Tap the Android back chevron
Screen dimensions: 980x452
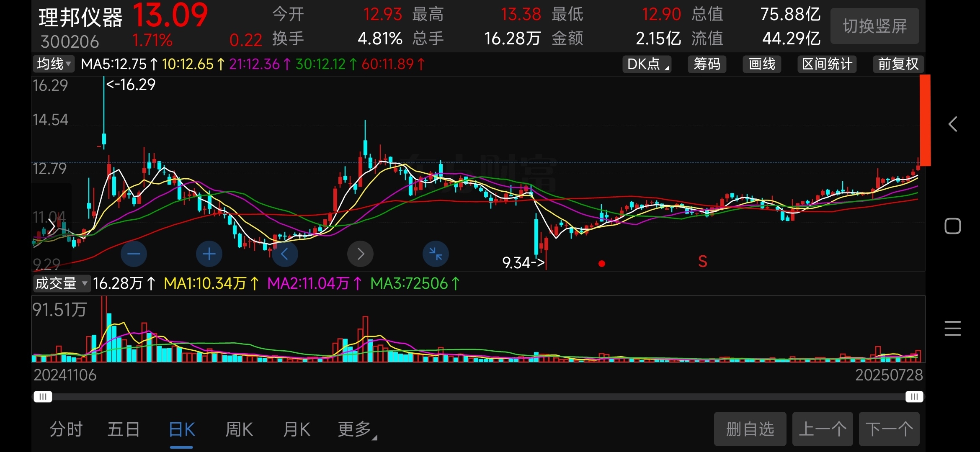(x=953, y=124)
